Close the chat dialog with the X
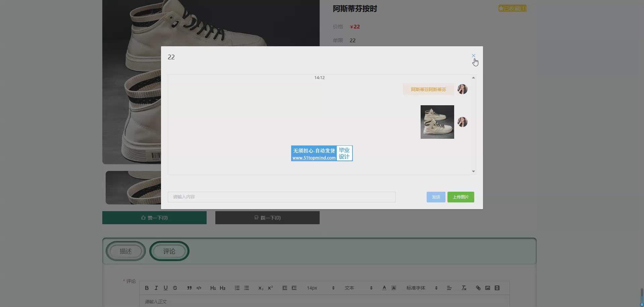 click(x=473, y=56)
